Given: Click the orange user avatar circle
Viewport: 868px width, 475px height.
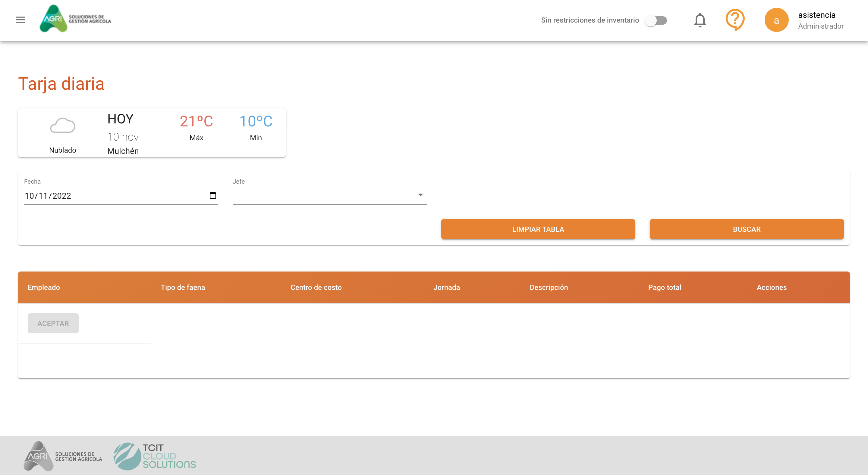Looking at the screenshot, I should [x=776, y=20].
